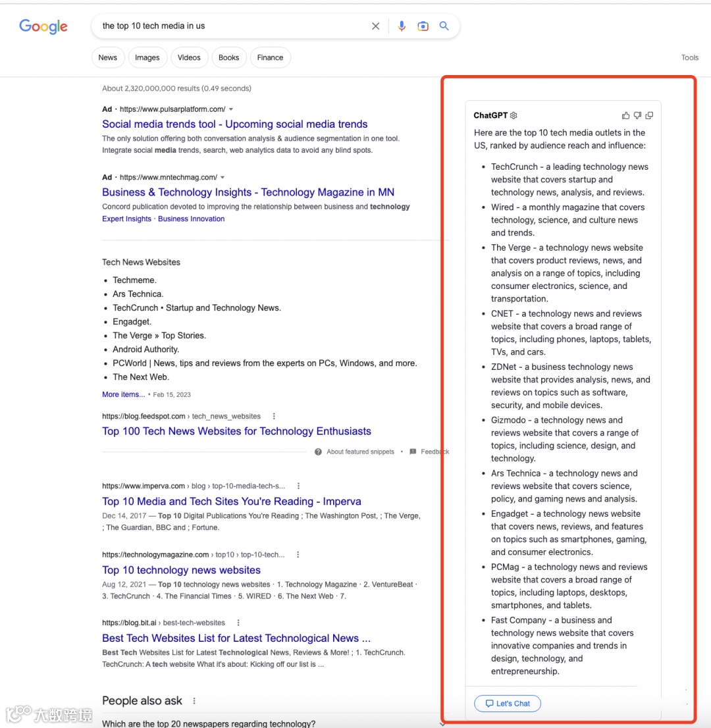The width and height of the screenshot is (711, 728).
Task: Open search by image camera icon
Action: point(423,26)
